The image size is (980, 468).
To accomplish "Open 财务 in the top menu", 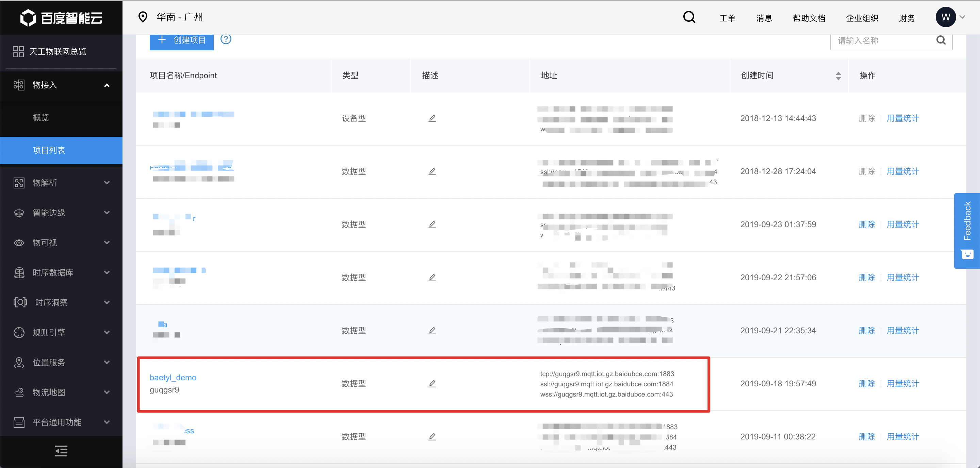I will pos(906,18).
